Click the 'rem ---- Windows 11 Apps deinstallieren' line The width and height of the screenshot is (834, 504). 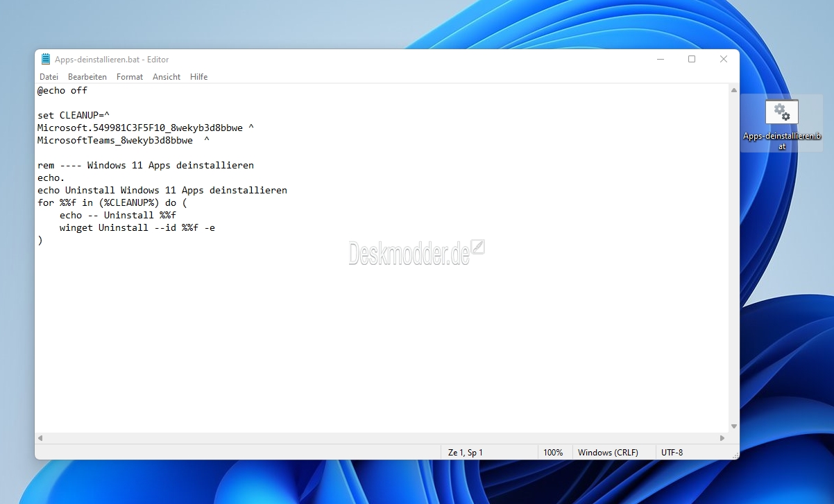tap(146, 166)
